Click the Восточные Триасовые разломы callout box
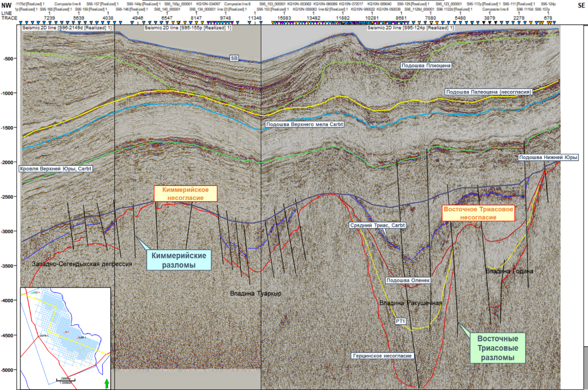This screenshot has height=390, width=588. tap(497, 348)
